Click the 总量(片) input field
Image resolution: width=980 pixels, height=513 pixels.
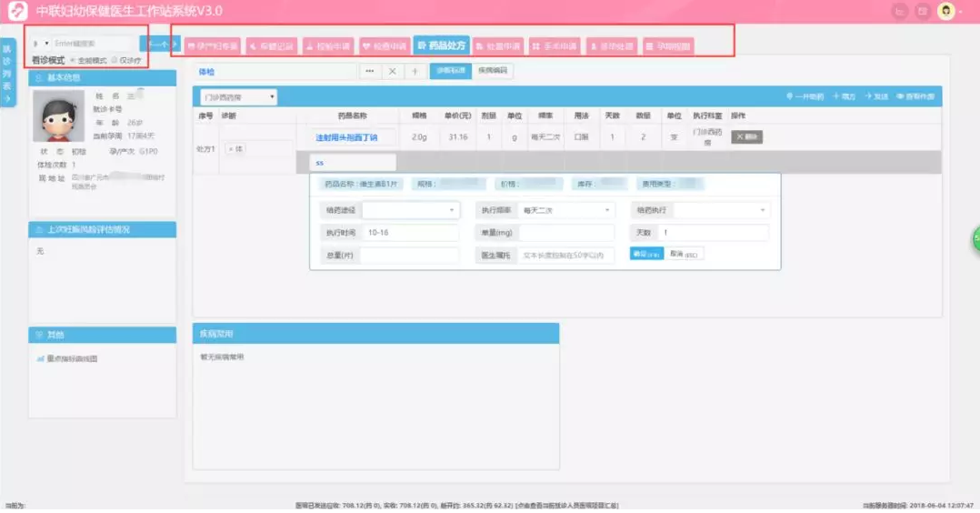pos(409,256)
